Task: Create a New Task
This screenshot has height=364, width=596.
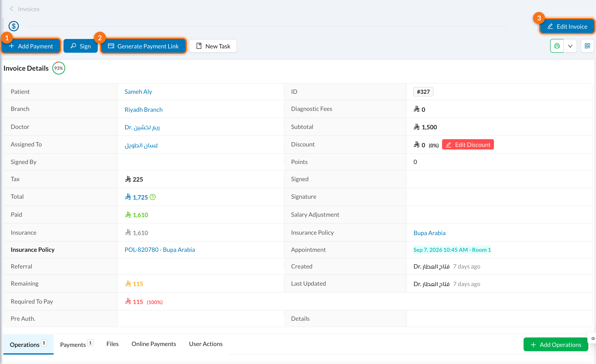Action: tap(213, 46)
